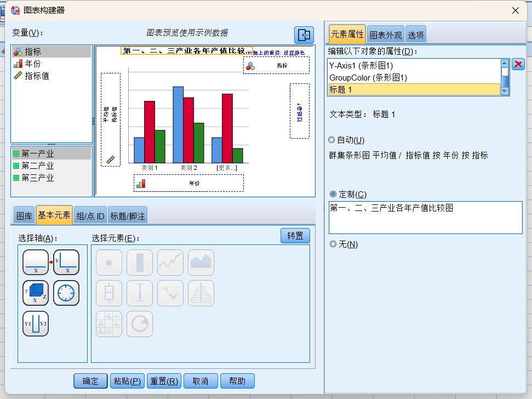532x399 pixels.
Task: Select the area element icon
Action: 201,263
